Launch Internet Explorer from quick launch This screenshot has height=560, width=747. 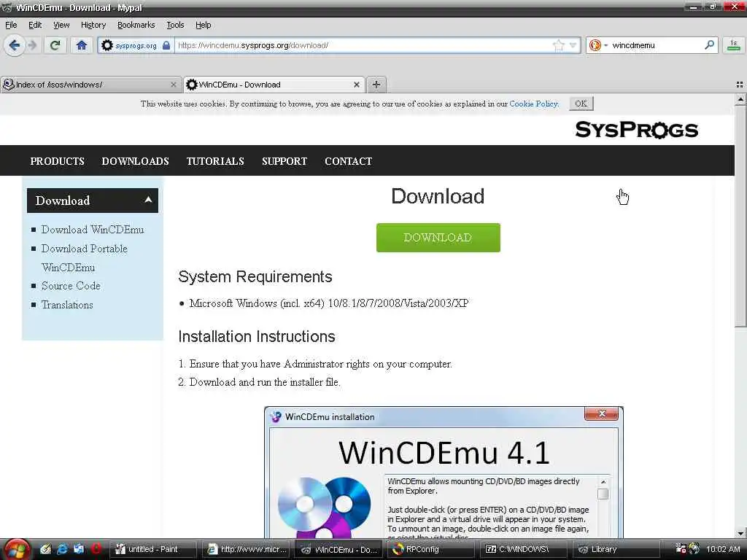tap(62, 549)
